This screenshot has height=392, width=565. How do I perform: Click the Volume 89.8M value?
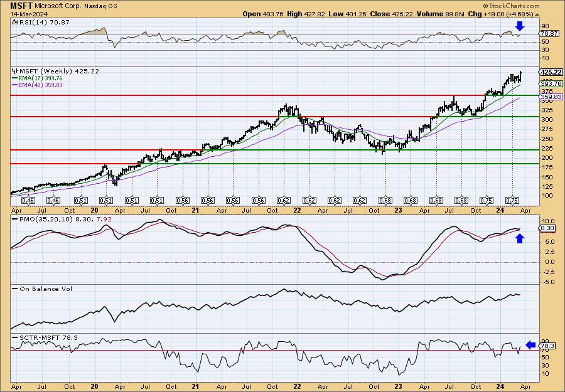(x=441, y=14)
